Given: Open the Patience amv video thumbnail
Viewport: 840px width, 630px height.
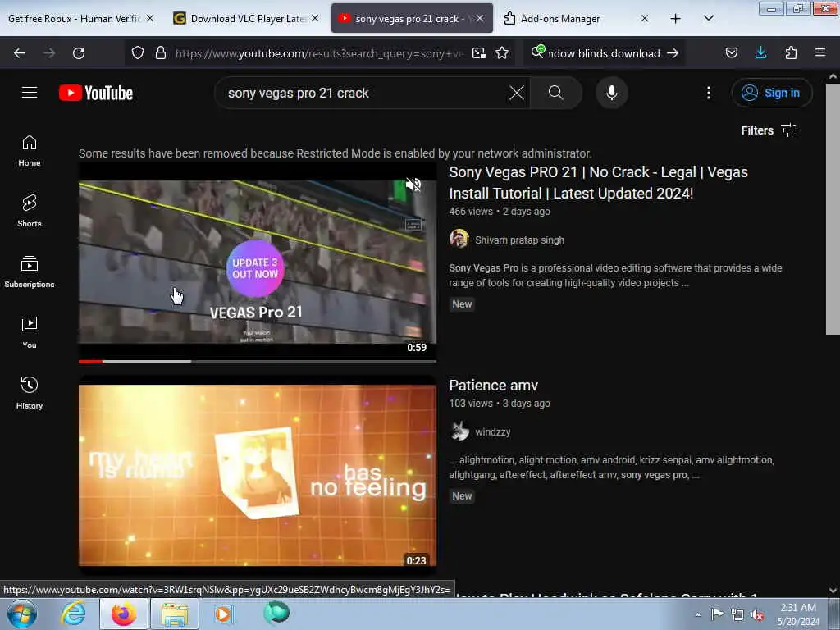Looking at the screenshot, I should [257, 475].
